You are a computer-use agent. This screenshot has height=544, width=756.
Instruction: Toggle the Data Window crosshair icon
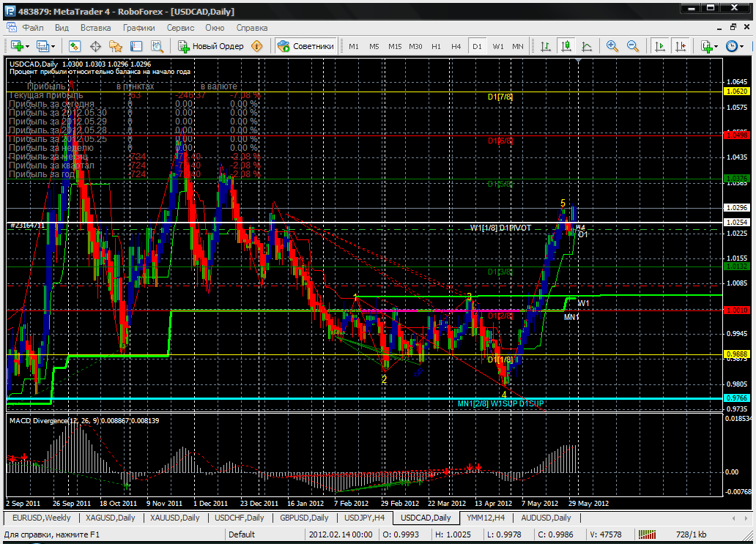coord(95,46)
